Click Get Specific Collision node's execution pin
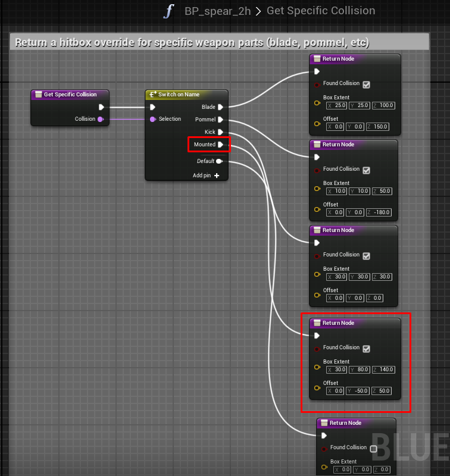Viewport: 450px width, 476px height. pyautogui.click(x=101, y=107)
